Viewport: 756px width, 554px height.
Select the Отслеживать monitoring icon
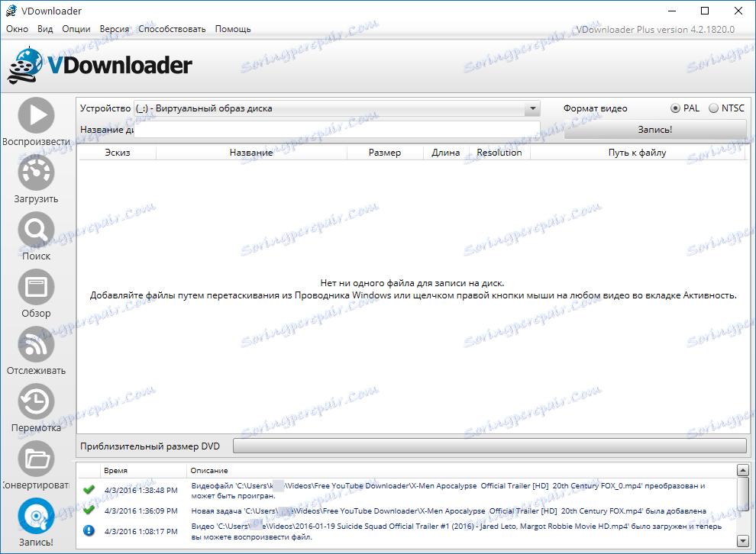click(x=35, y=345)
